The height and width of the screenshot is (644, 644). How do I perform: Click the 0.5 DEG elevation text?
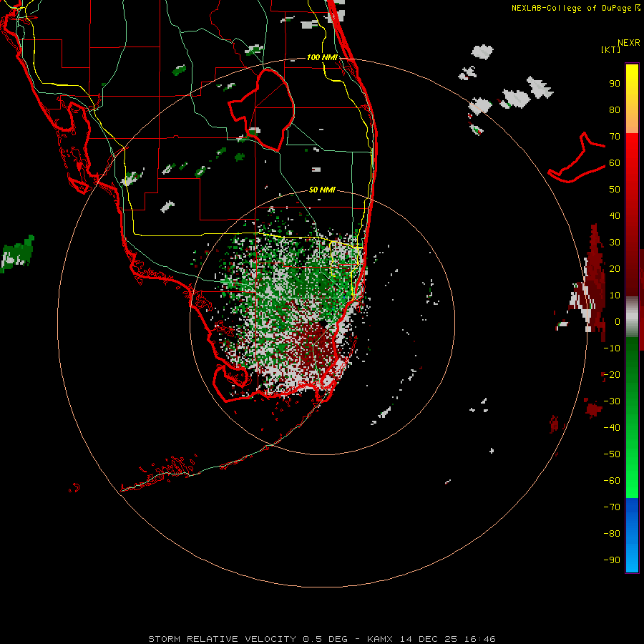click(325, 639)
